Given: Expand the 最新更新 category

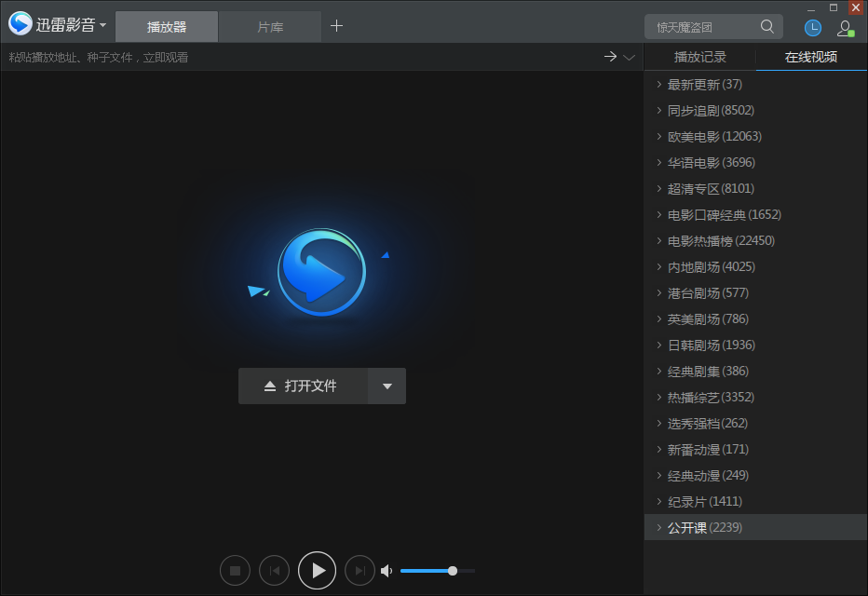Looking at the screenshot, I should point(703,84).
